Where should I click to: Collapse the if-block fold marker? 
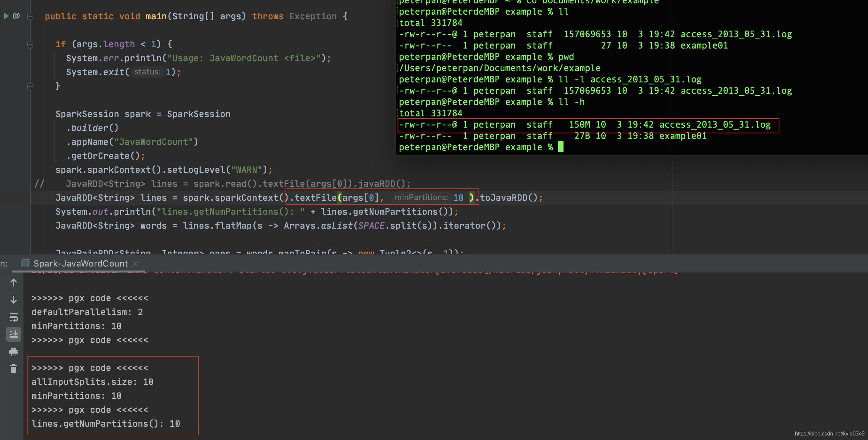30,44
